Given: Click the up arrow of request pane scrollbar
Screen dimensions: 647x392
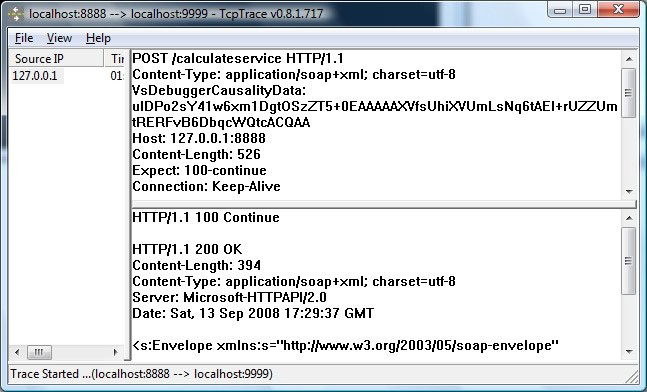Looking at the screenshot, I should click(x=629, y=59).
